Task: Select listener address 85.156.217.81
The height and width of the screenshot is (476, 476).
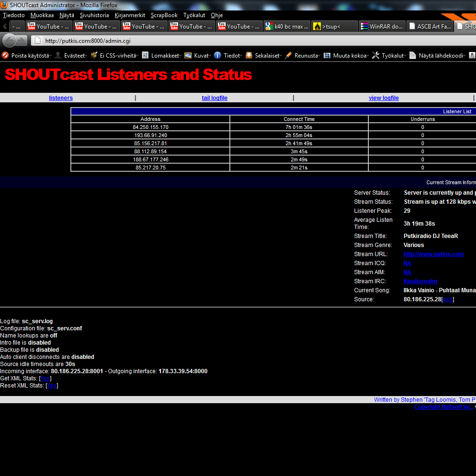Action: click(150, 143)
